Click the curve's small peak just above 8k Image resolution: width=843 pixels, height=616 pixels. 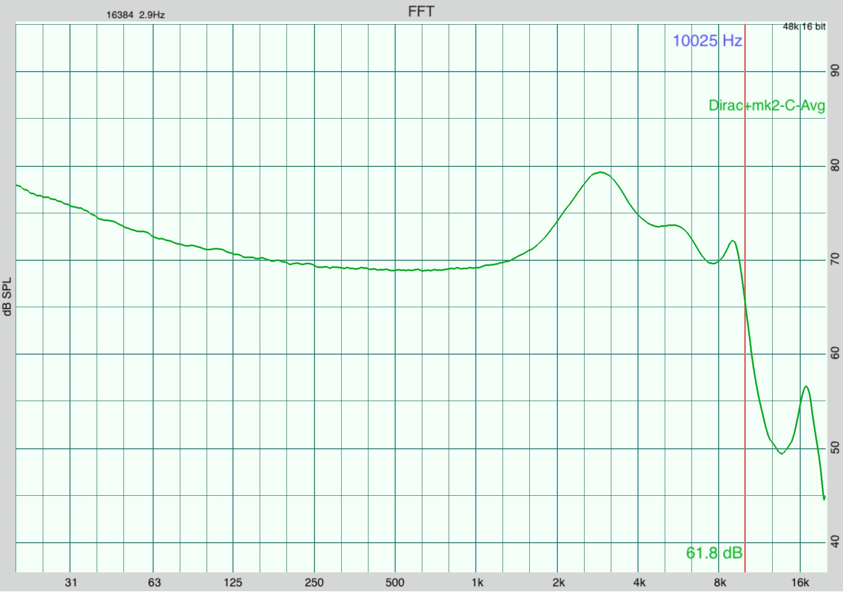click(x=733, y=241)
